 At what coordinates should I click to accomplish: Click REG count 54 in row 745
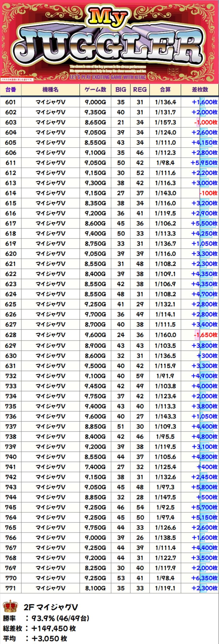(x=140, y=507)
